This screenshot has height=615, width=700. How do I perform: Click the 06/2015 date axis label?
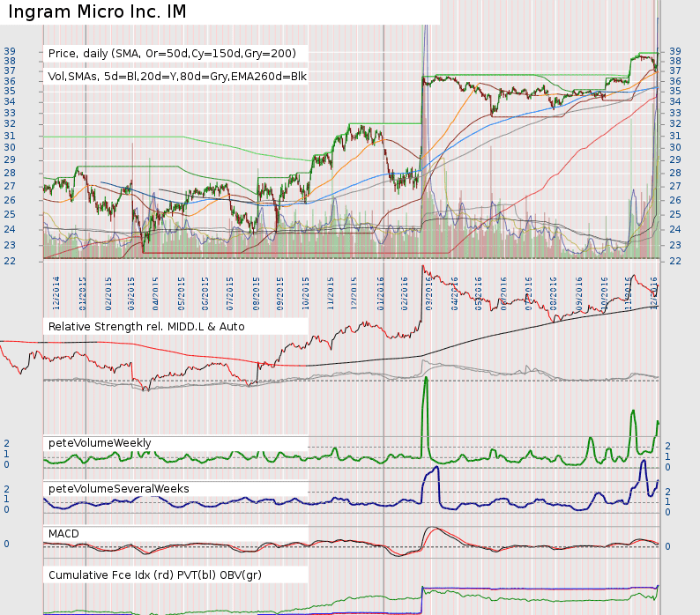[x=205, y=293]
